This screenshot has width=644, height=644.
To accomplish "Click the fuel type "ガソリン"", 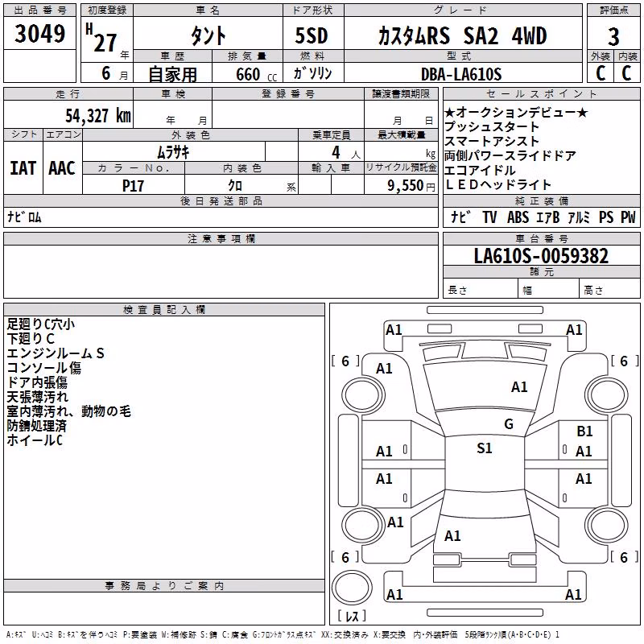I will 312,73.
